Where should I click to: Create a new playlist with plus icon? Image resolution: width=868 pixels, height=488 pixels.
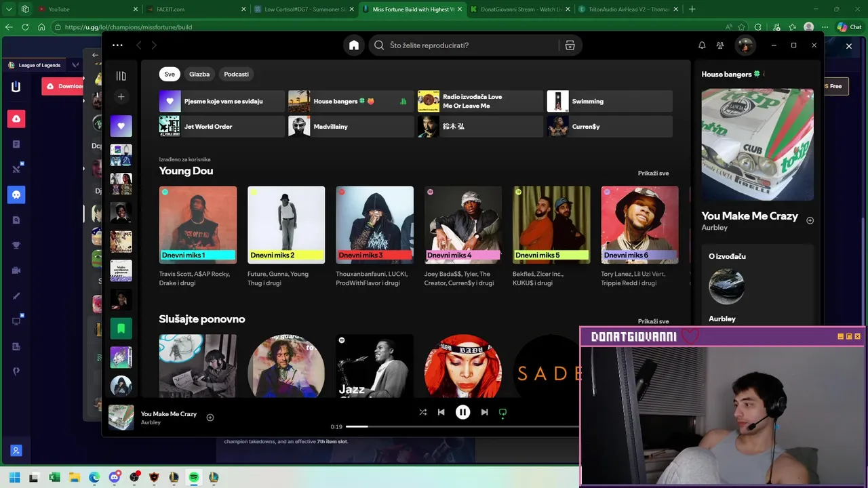click(121, 97)
